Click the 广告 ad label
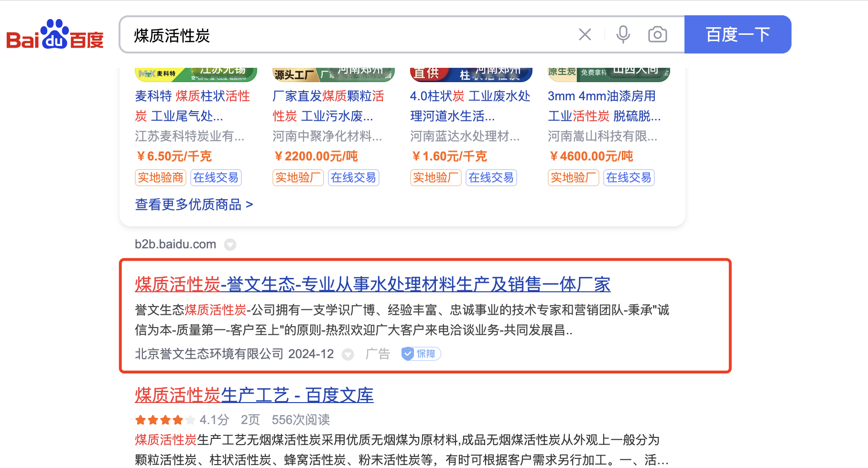Screen dimensions: 868x468 (x=378, y=354)
